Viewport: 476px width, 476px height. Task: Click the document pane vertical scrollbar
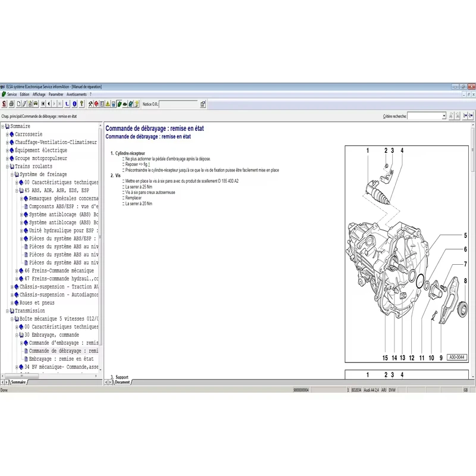pos(472,149)
